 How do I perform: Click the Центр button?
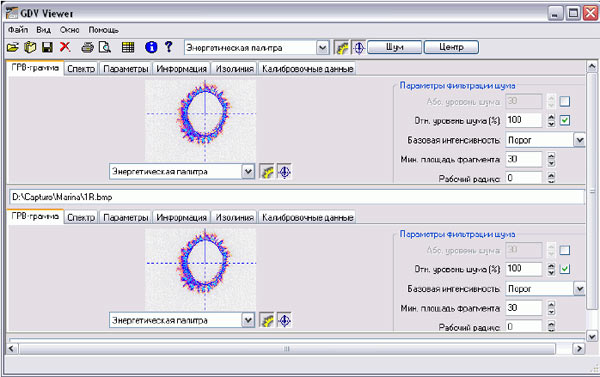coord(451,47)
